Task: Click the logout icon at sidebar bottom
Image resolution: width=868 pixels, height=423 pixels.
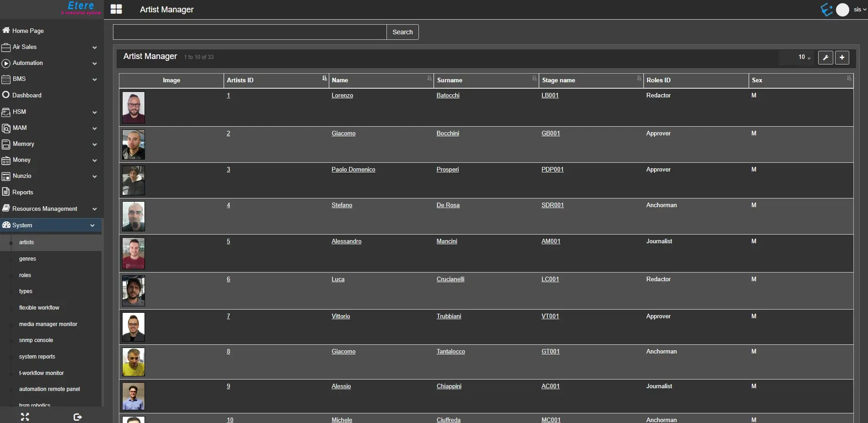Action: pos(77,417)
